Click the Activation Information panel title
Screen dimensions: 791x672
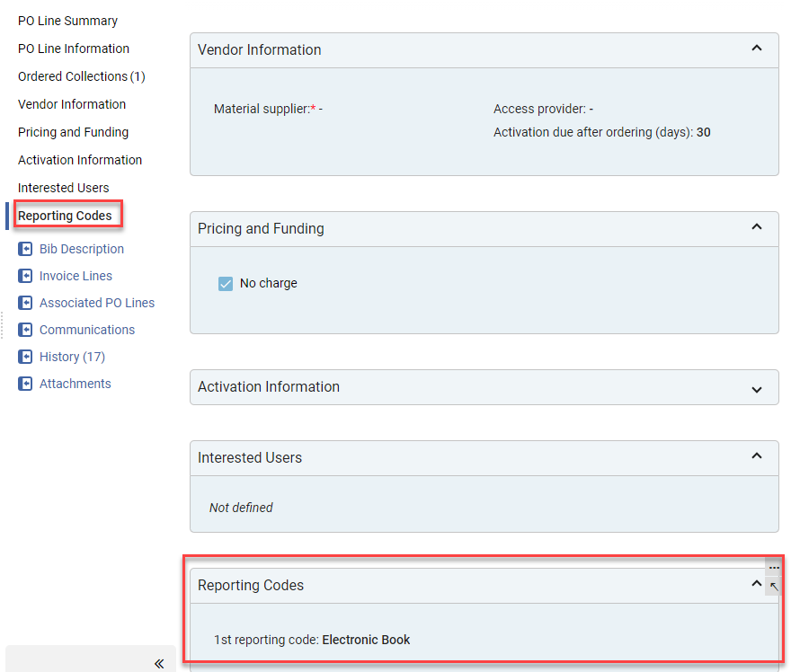coord(269,386)
